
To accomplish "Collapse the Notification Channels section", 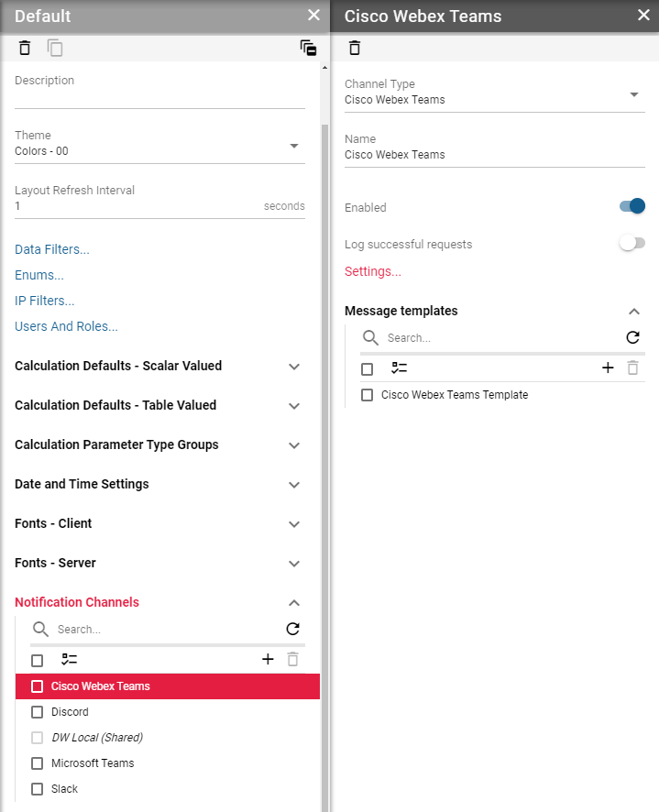I will pyautogui.click(x=294, y=602).
